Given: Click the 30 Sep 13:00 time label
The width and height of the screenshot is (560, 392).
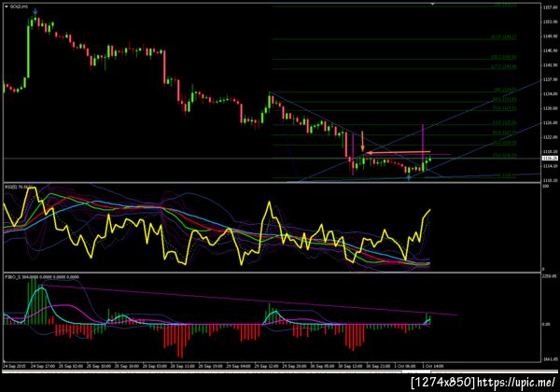Looking at the screenshot, I should (x=350, y=366).
